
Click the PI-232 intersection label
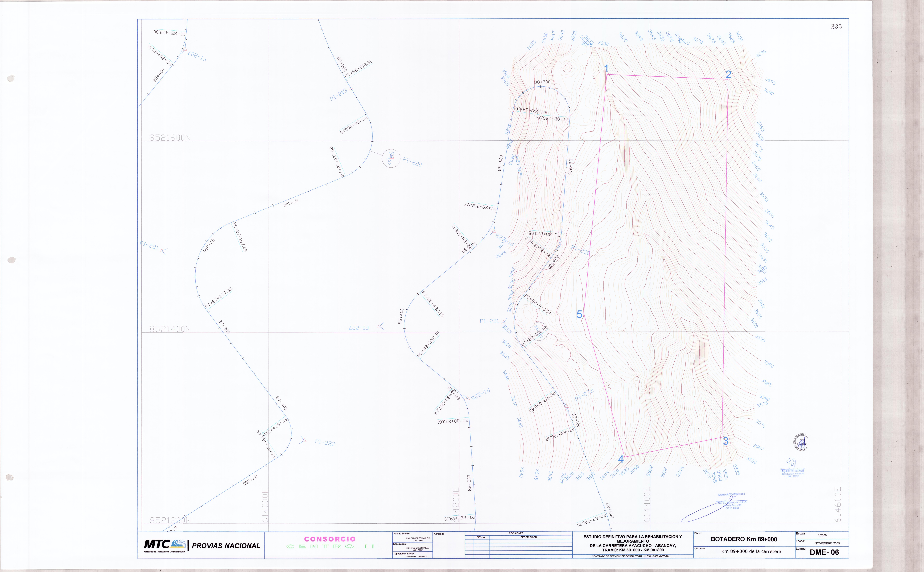pyautogui.click(x=584, y=395)
